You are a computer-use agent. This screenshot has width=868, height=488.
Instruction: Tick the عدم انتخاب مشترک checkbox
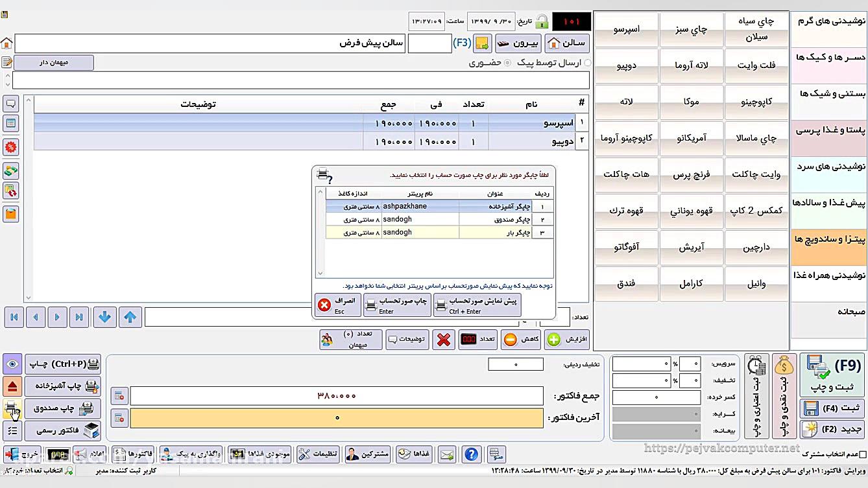tap(862, 455)
